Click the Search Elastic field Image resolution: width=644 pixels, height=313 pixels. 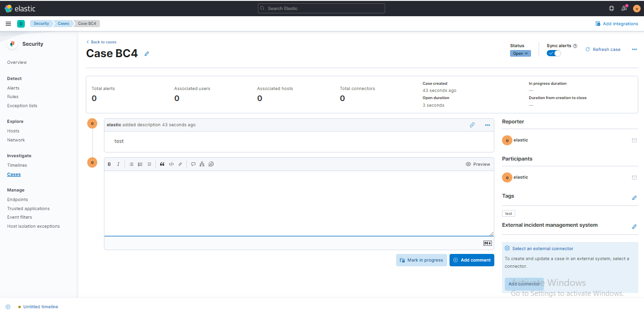point(321,8)
